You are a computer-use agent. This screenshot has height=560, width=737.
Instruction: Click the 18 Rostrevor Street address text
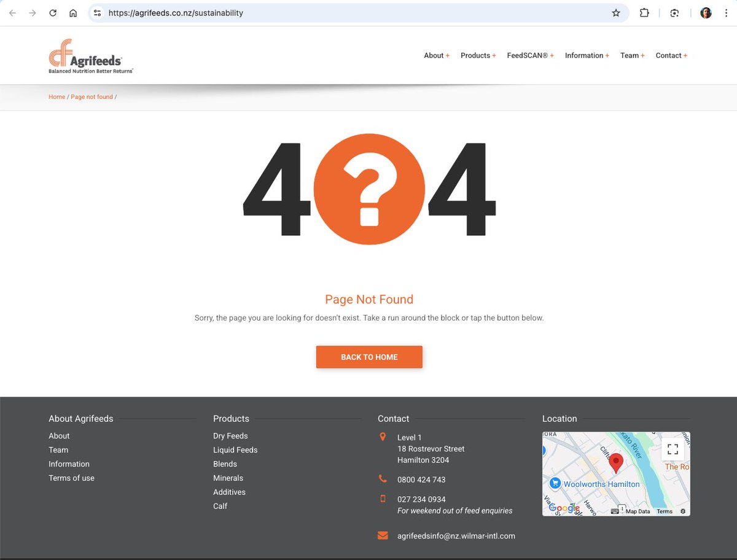coord(431,449)
